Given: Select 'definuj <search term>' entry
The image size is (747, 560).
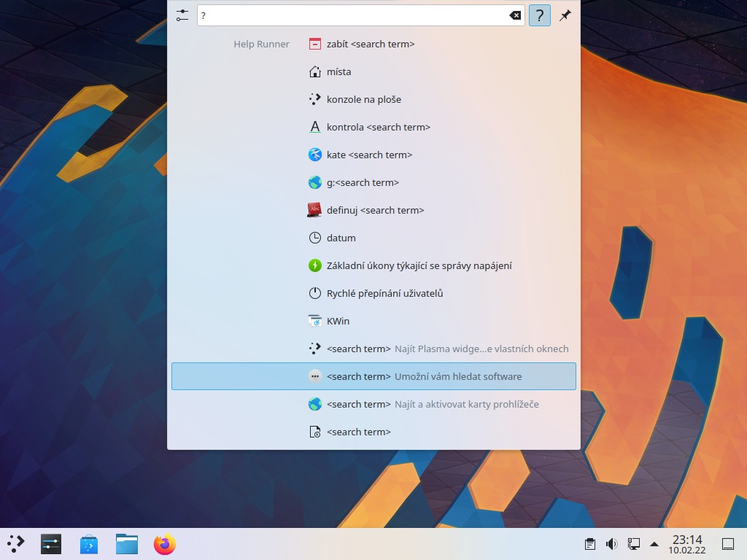Looking at the screenshot, I should 376,210.
